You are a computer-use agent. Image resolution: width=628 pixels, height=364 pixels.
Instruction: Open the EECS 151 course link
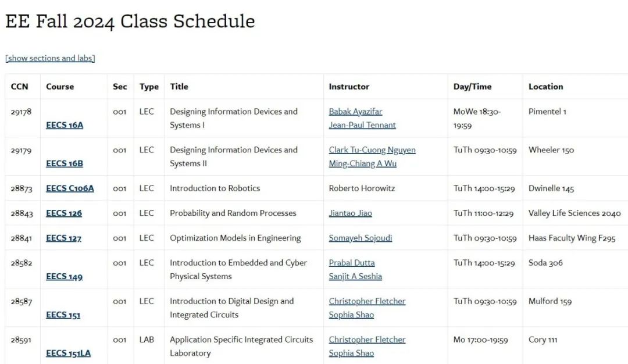pos(63,315)
